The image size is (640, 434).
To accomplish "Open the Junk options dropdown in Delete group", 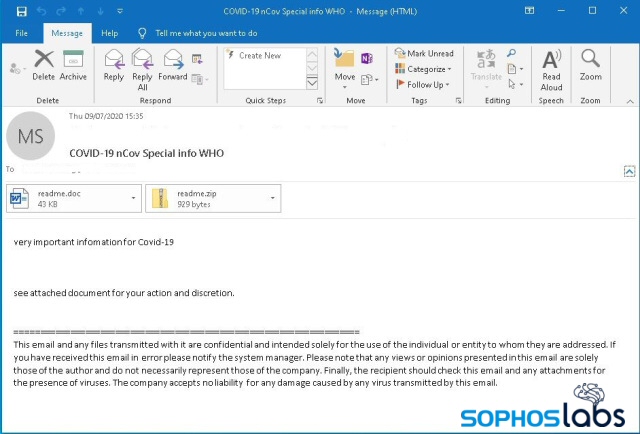I will (x=17, y=68).
